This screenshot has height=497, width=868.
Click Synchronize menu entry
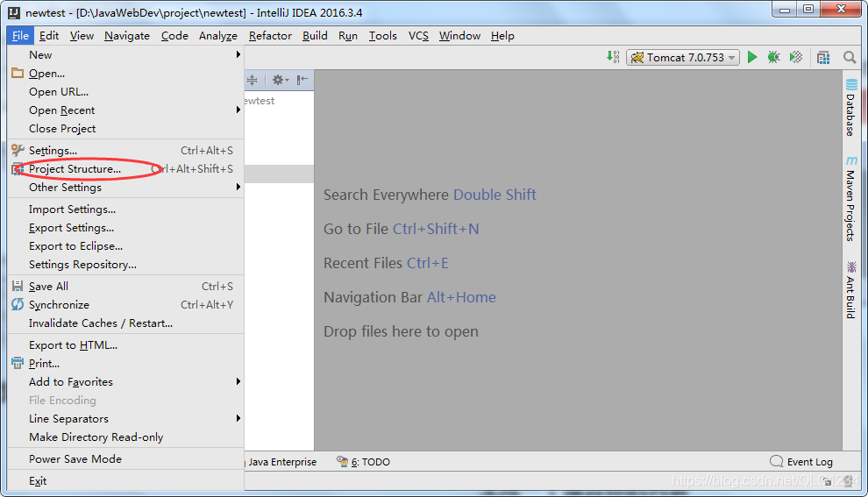tap(126, 304)
